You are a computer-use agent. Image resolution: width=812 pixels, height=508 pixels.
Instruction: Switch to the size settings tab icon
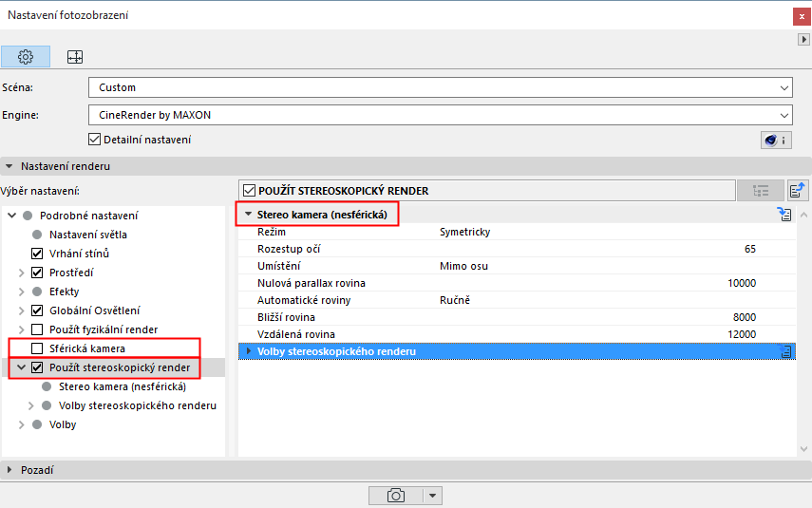[x=75, y=57]
